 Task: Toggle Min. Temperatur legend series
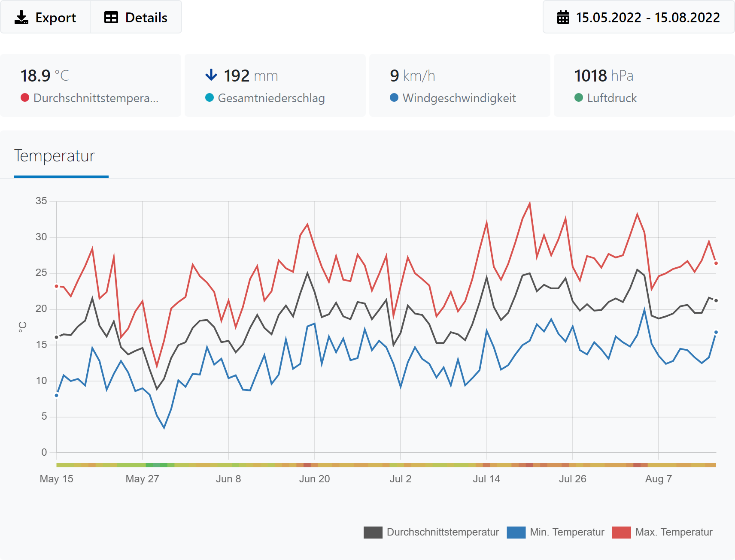point(556,532)
